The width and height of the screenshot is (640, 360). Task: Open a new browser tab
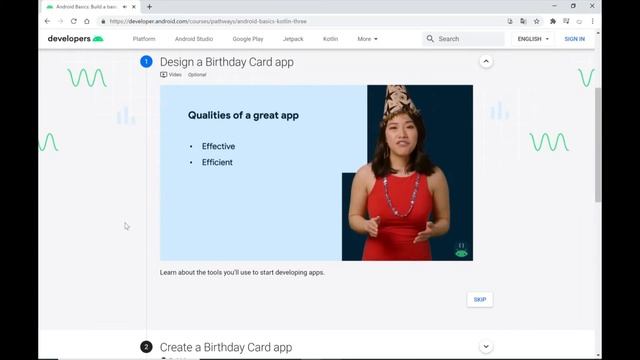pyautogui.click(x=149, y=7)
